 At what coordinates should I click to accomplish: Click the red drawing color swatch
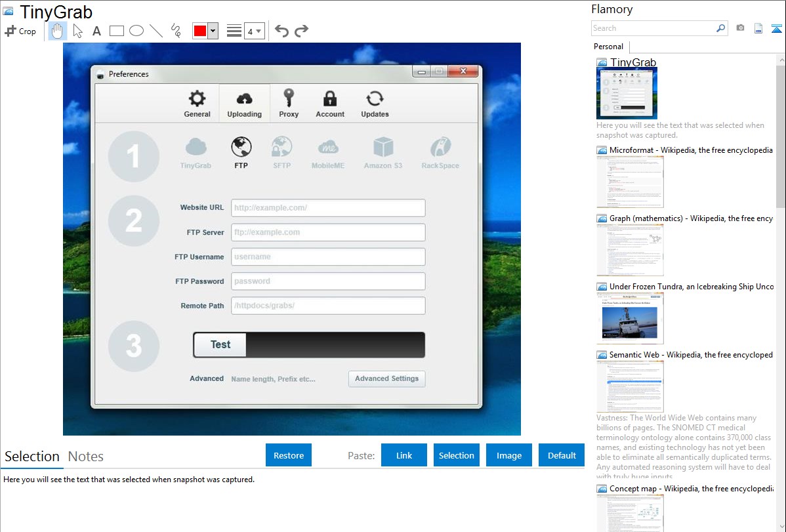tap(200, 31)
